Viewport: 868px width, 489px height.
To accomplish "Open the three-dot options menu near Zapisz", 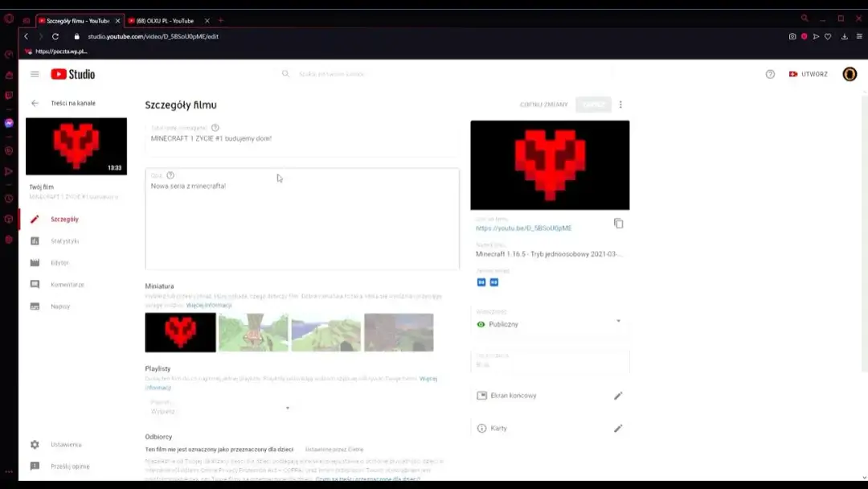I will pyautogui.click(x=620, y=104).
